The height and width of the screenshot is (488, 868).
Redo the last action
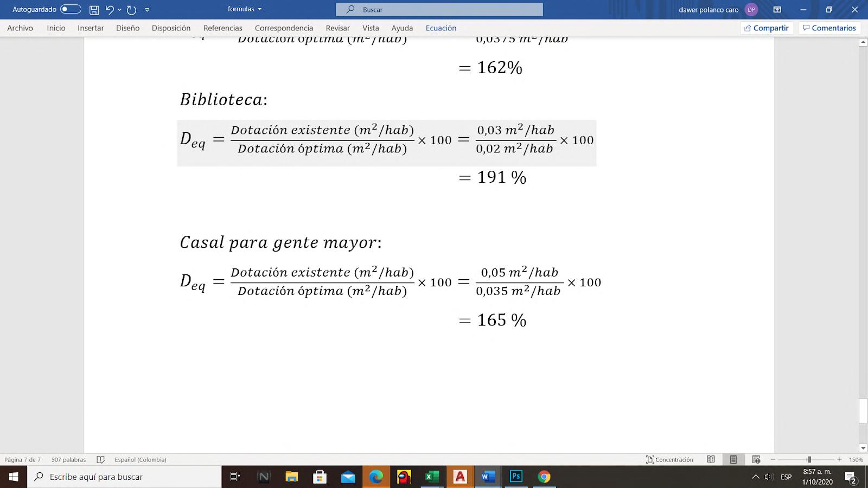[x=131, y=10]
